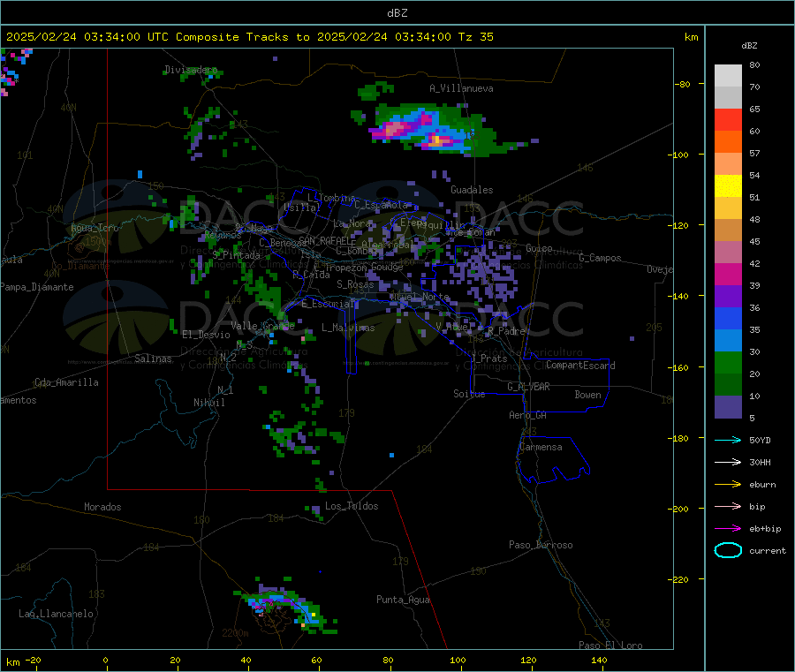Image resolution: width=795 pixels, height=672 pixels.
Task: Click the Cda_Amarilla place label
Action: [x=66, y=382]
